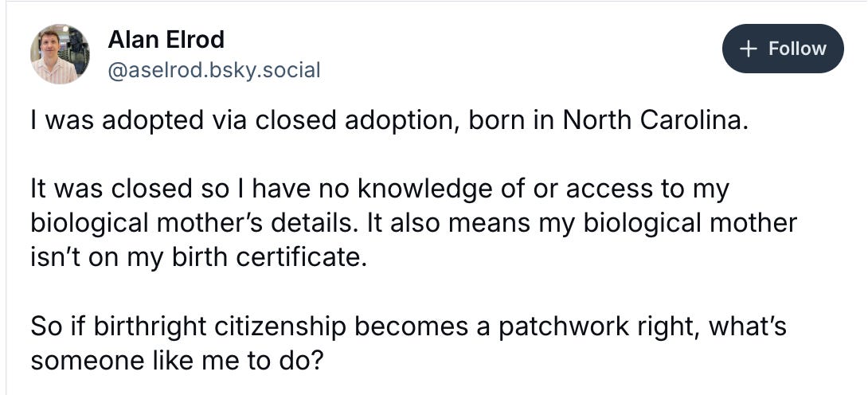Click the word 'Follow' label text
868x395 pixels.
pos(797,49)
